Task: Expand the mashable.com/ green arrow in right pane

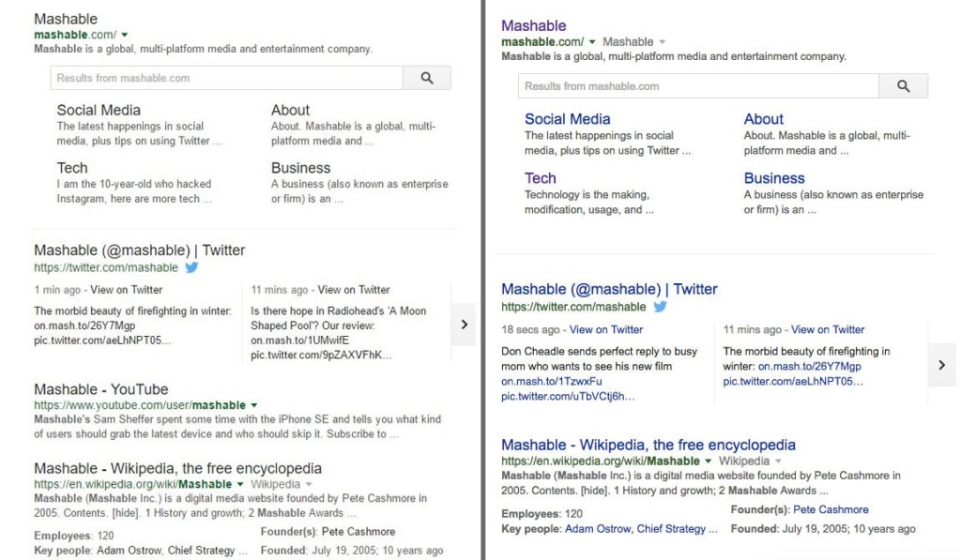Action: click(592, 42)
